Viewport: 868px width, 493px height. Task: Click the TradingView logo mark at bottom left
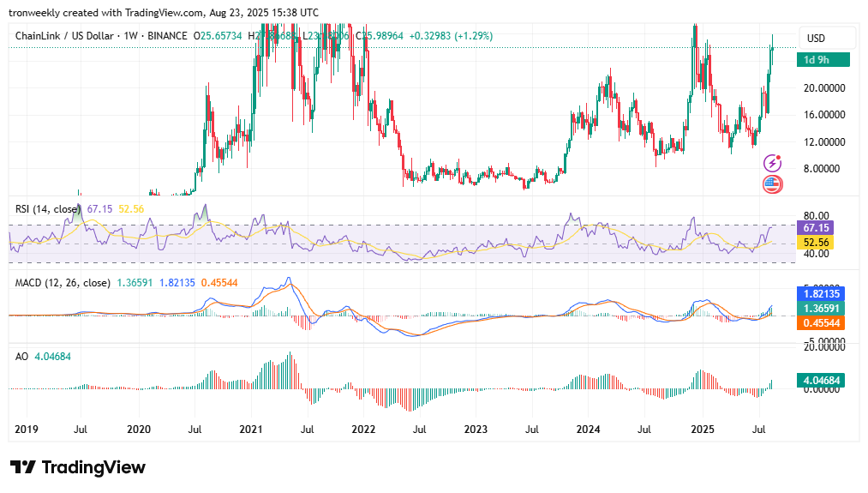coord(23,467)
